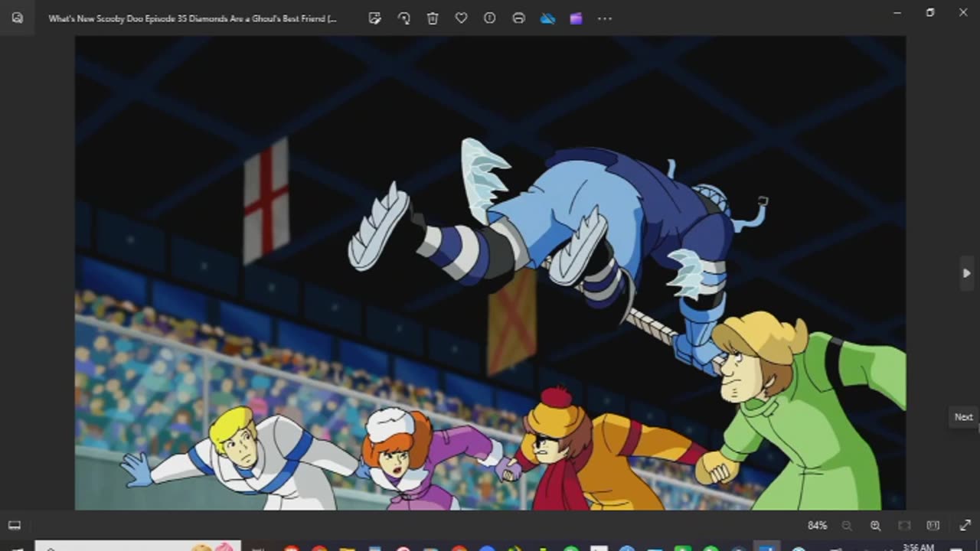The width and height of the screenshot is (980, 551).
Task: Open the See more three-dots menu
Action: (x=605, y=18)
